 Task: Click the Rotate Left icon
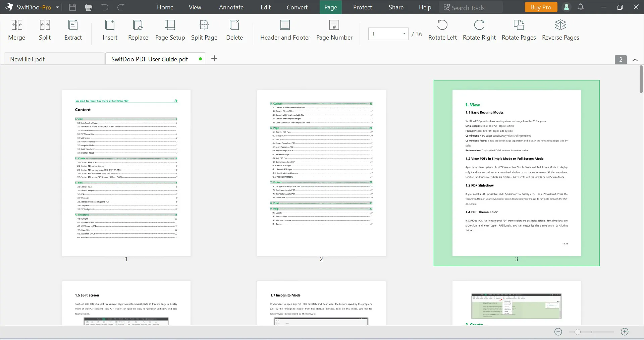pos(442,25)
